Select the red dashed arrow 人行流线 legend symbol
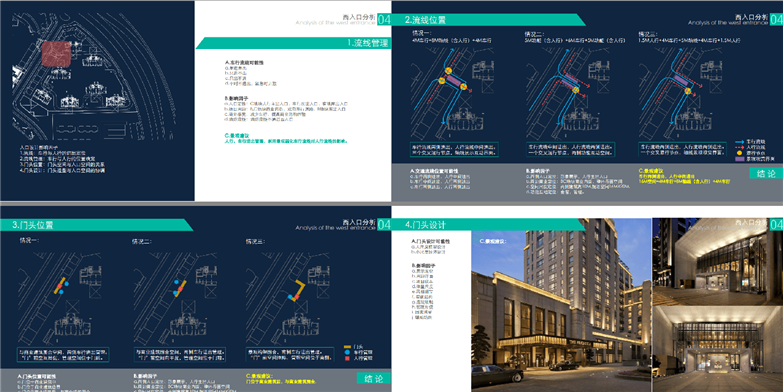The image size is (783, 392). click(x=741, y=148)
